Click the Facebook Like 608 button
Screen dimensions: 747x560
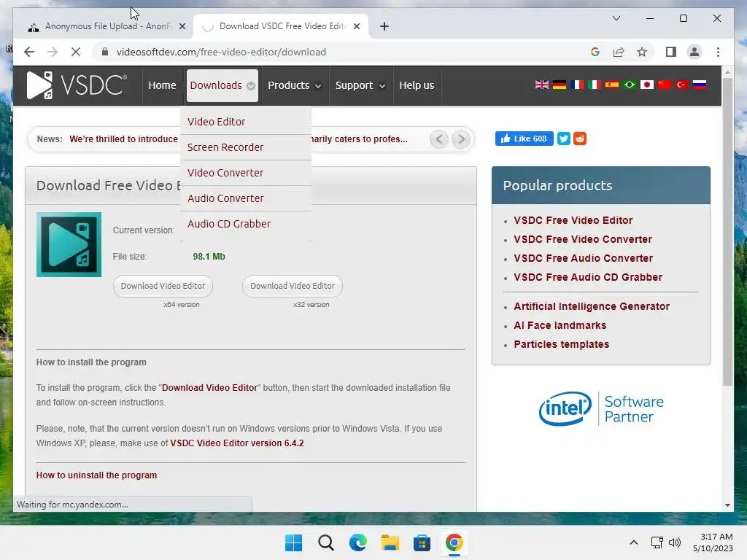(x=524, y=139)
